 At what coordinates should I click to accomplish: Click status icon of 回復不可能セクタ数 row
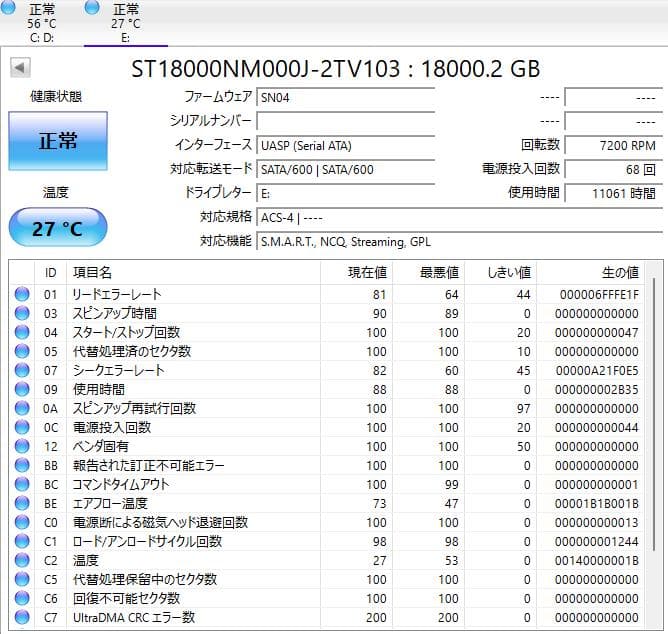(x=22, y=598)
